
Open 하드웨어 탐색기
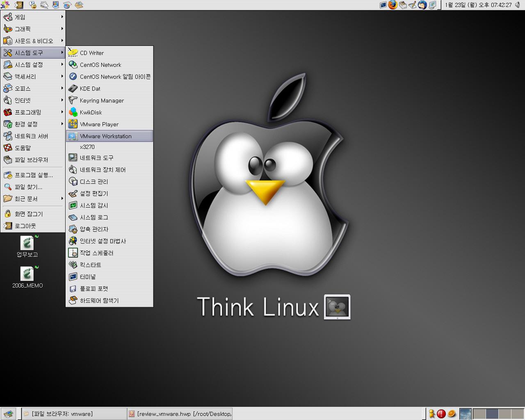110,300
